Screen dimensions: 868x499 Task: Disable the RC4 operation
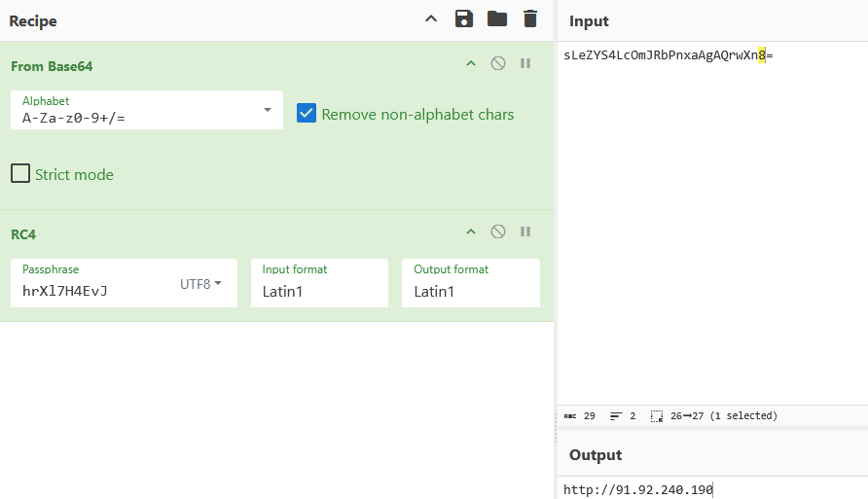(498, 232)
